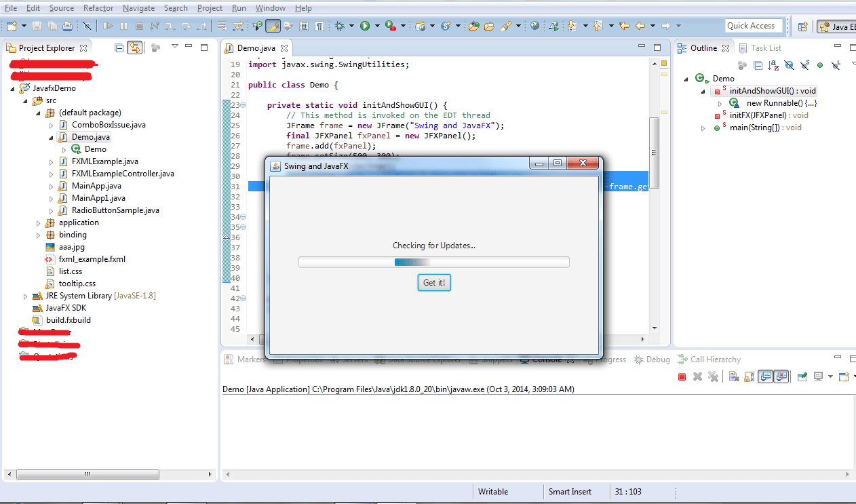856x504 pixels.
Task: Click the Resume debug icon
Action: coord(108,26)
